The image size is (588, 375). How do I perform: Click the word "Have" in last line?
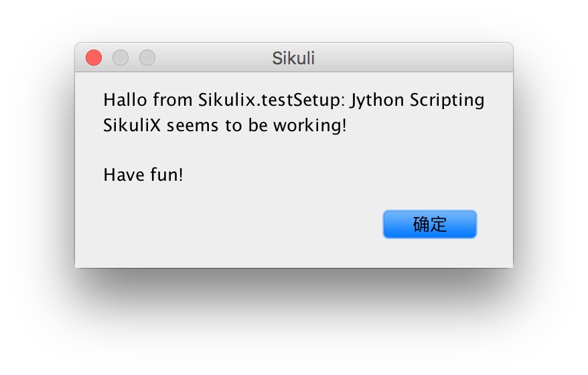tap(123, 175)
